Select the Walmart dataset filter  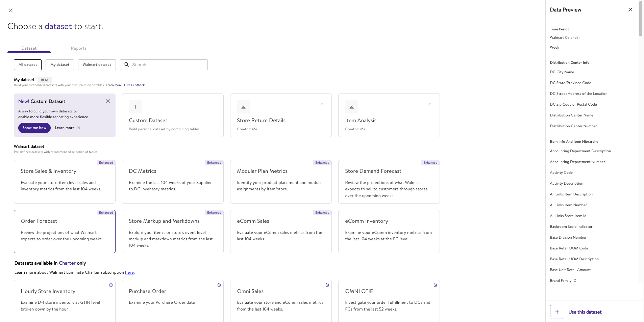[x=97, y=65]
